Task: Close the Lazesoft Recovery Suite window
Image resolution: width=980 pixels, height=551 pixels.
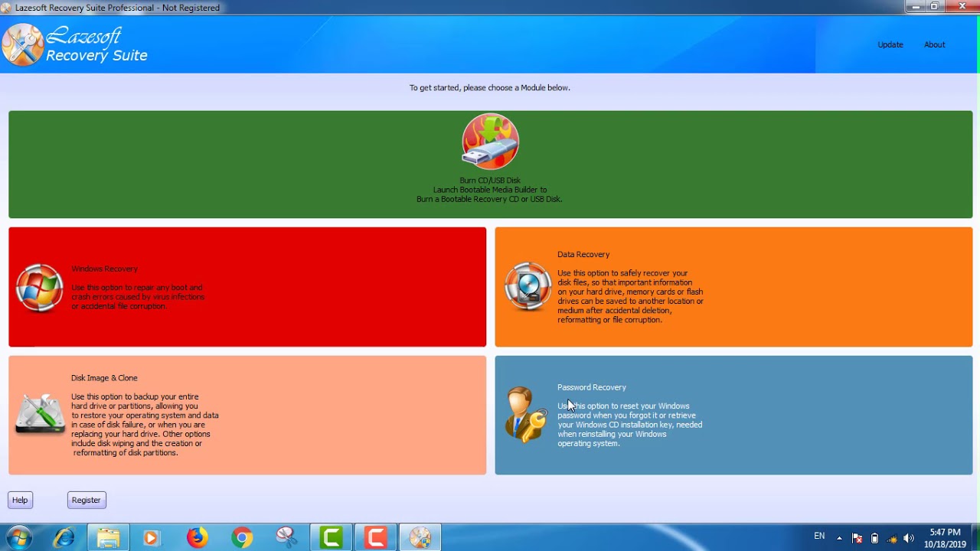Action: click(962, 6)
